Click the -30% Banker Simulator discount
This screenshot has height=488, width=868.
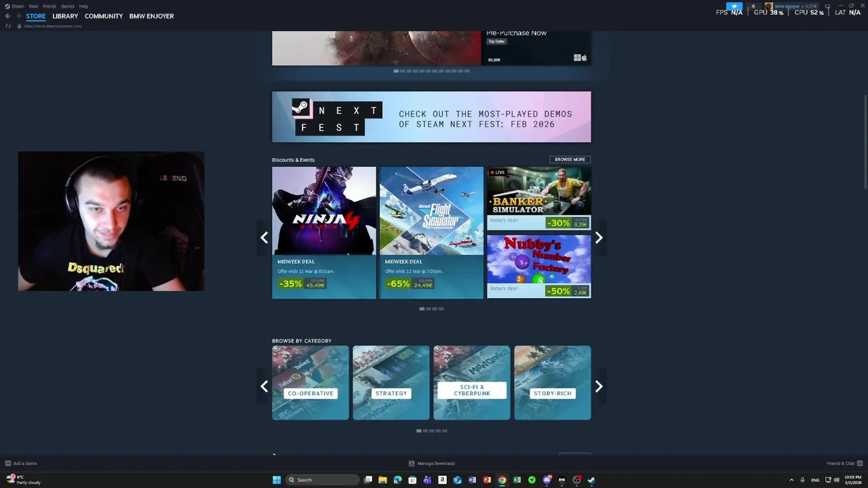pyautogui.click(x=568, y=223)
